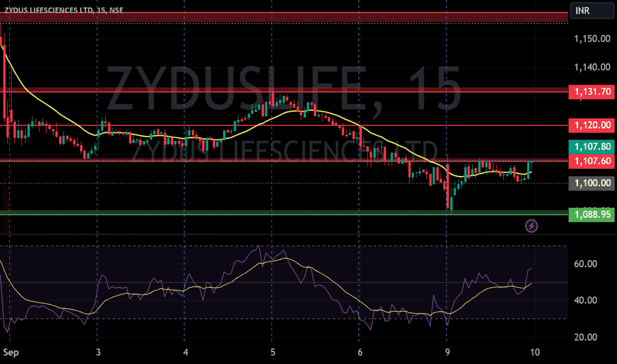Click the 1,131.70 red price label

tap(591, 92)
